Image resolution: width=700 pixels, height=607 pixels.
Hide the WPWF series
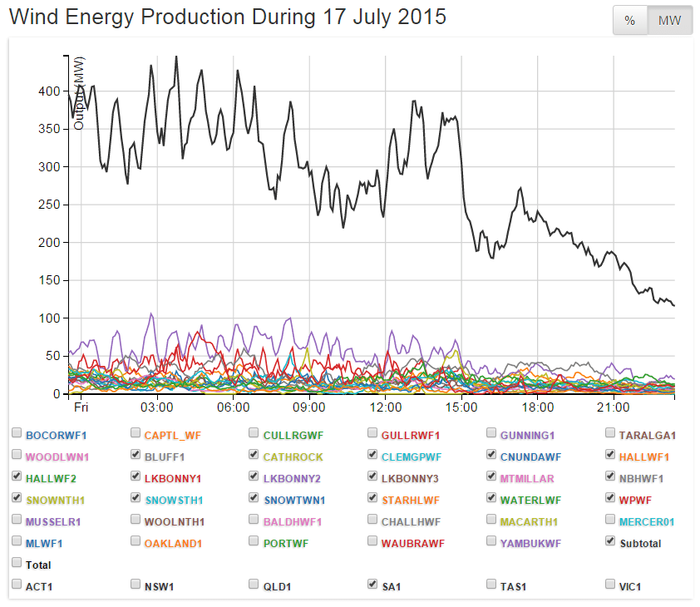(x=611, y=499)
